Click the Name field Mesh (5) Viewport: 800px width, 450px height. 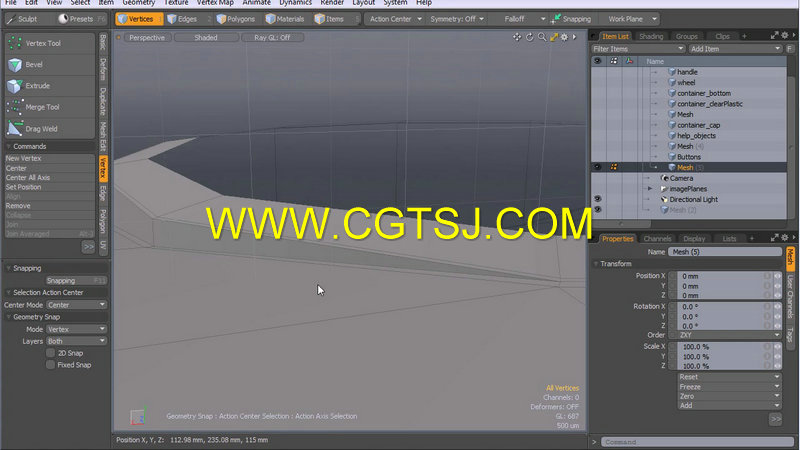725,252
